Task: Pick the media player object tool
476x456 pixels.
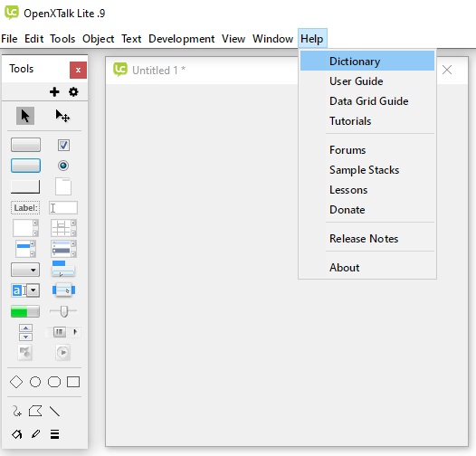Action: coord(63,353)
